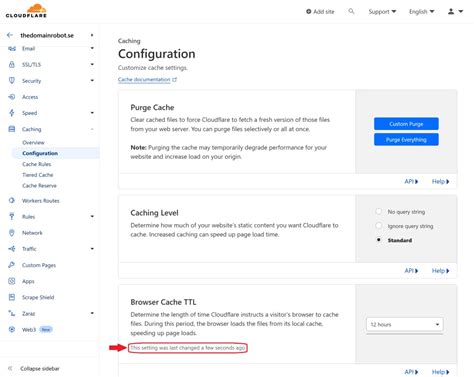Screen dimensions: 474x377
Task: Click the Network location pin icon
Action: [x=12, y=233]
